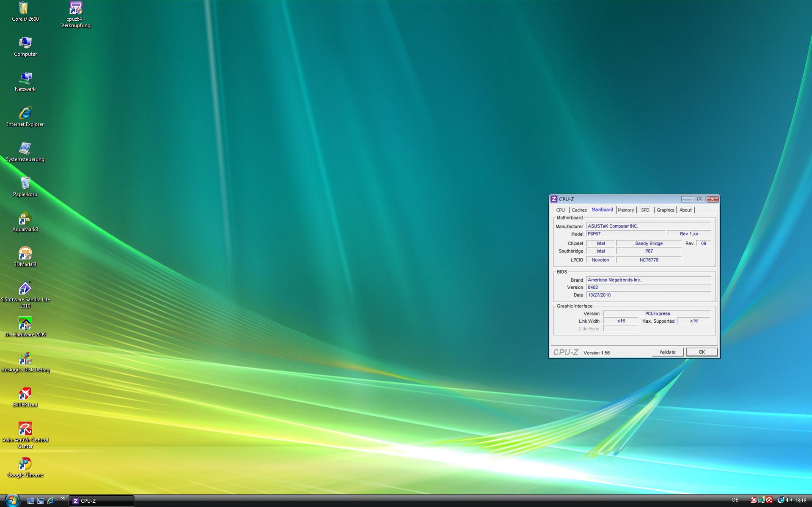Open the Windows Start orb
The width and height of the screenshot is (812, 507).
click(12, 500)
